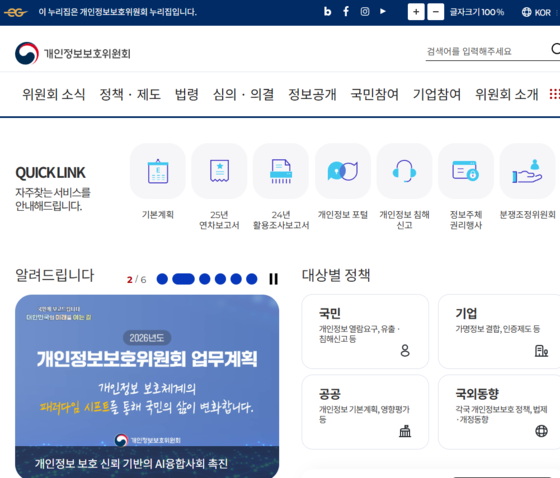The height and width of the screenshot is (478, 560).
Task: Open the Instagram icon link
Action: [365, 12]
